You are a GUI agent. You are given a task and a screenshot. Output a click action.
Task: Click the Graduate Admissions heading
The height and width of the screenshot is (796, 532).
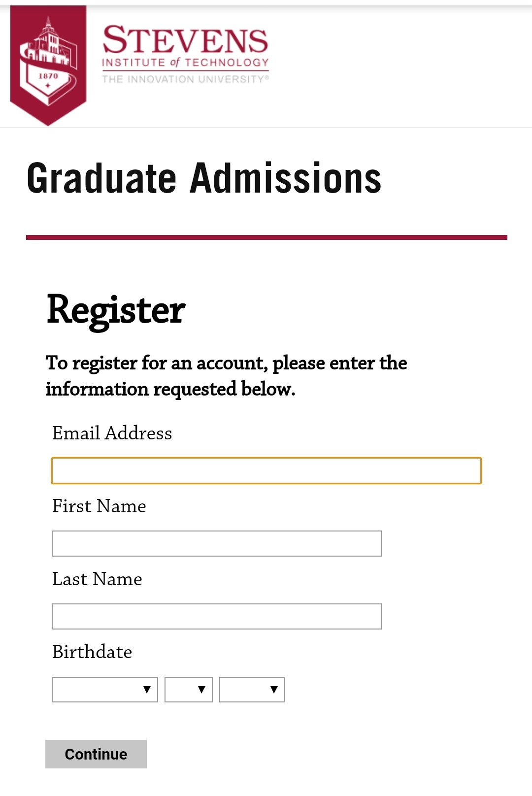(204, 178)
